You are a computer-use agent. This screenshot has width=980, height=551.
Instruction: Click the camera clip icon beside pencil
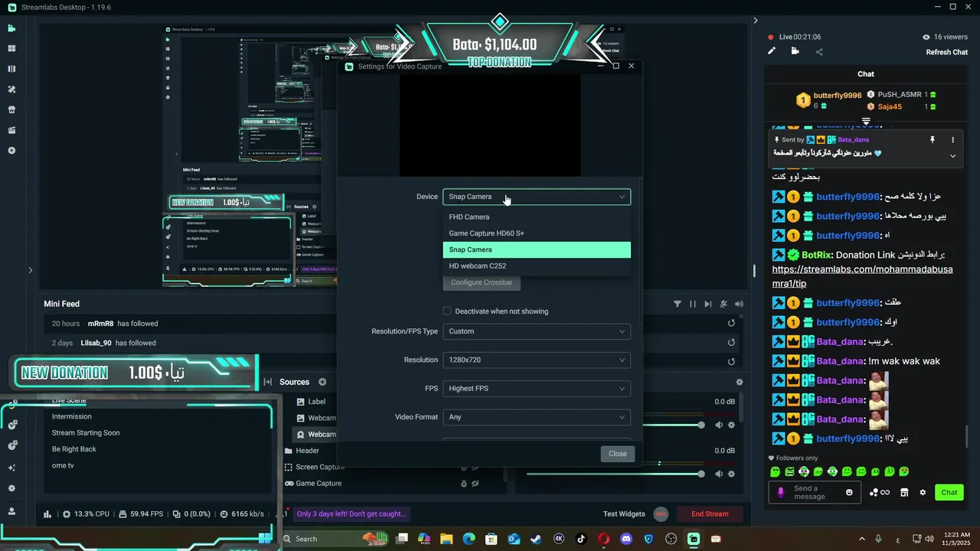[x=795, y=51]
